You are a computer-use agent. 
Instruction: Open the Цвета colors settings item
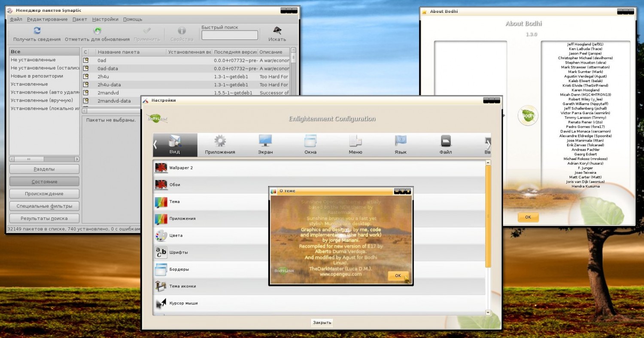pyautogui.click(x=319, y=235)
